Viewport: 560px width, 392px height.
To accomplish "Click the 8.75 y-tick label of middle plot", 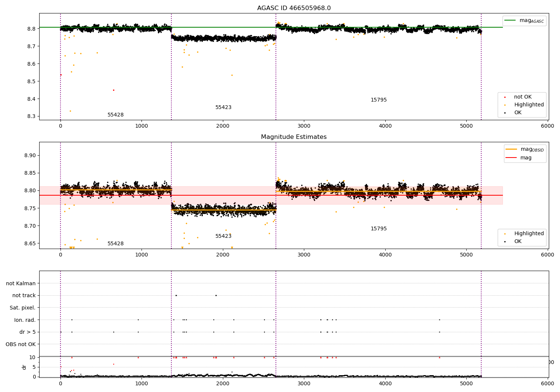I will click(x=29, y=208).
